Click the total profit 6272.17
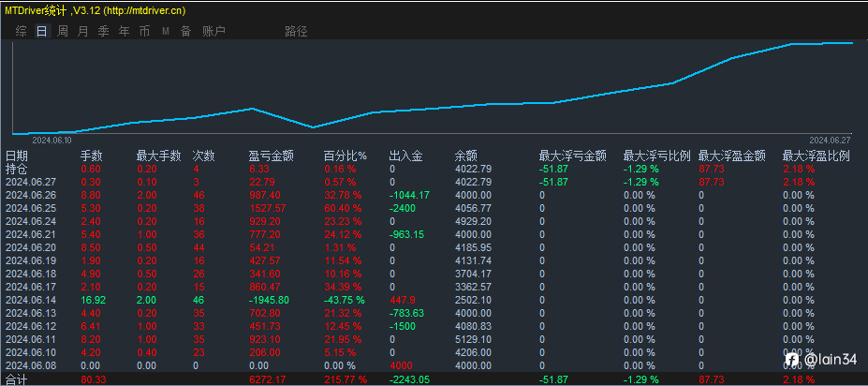The height and width of the screenshot is (386, 868). coord(265,379)
